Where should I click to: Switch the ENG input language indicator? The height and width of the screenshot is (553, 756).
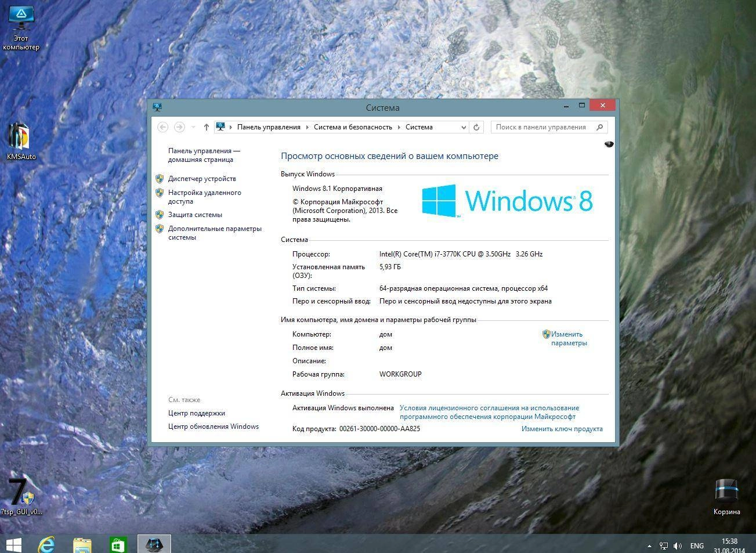697,546
